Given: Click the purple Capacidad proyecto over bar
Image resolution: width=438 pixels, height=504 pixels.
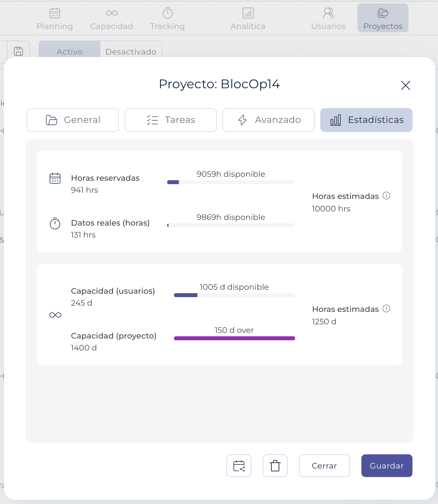Looking at the screenshot, I should click(234, 338).
